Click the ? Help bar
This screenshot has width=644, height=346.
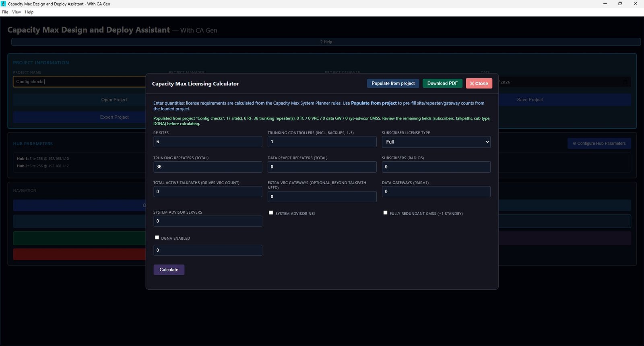[x=326, y=42]
